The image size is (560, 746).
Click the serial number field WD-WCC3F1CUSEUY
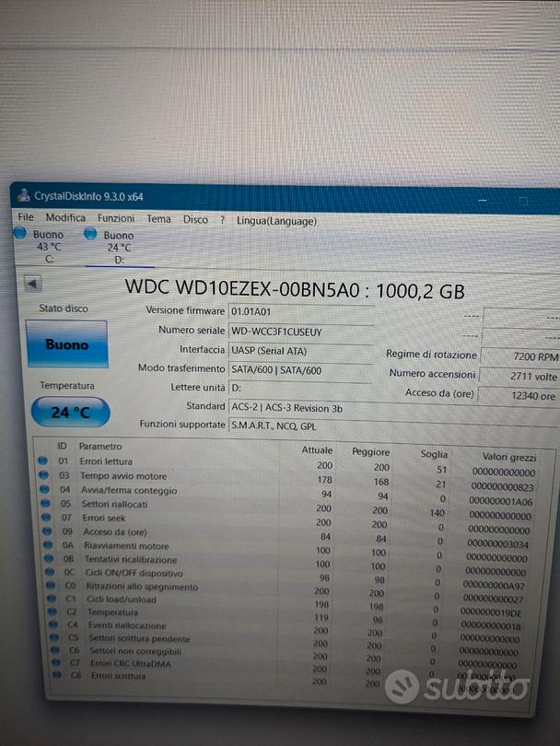276,331
